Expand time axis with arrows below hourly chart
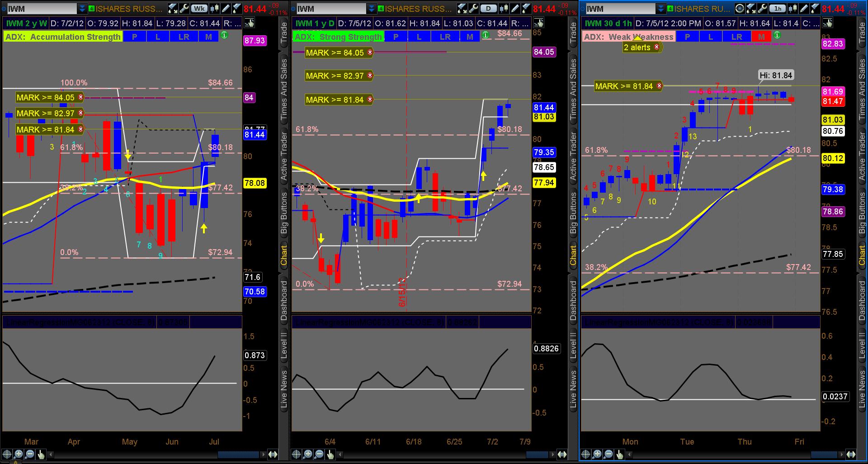This screenshot has width=868, height=464. click(x=851, y=455)
